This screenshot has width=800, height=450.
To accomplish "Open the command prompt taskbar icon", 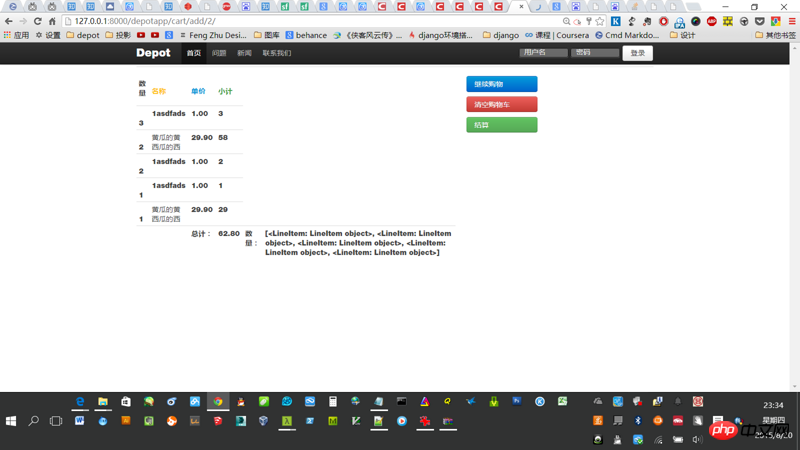I will [x=402, y=402].
